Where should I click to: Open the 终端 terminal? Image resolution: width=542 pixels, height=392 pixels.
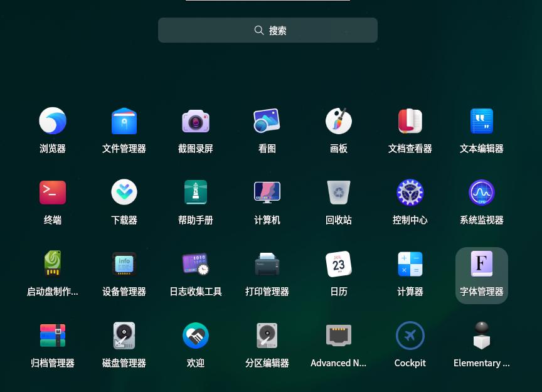[x=53, y=193]
